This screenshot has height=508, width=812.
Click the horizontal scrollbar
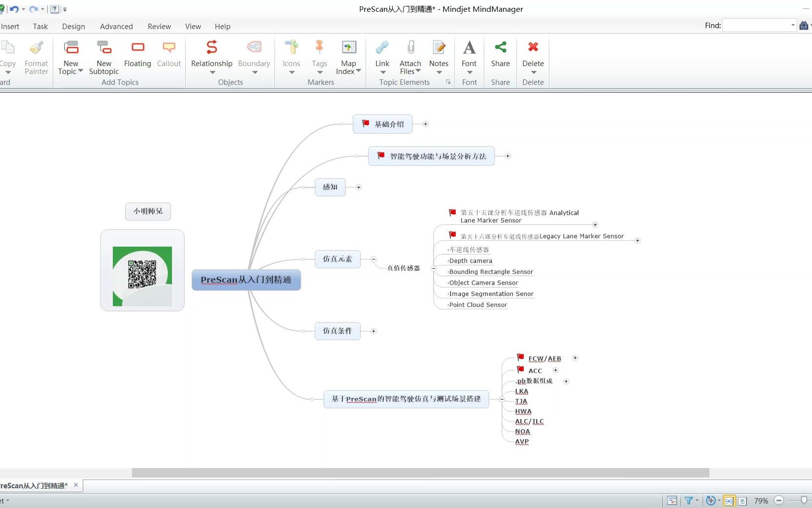pyautogui.click(x=420, y=473)
